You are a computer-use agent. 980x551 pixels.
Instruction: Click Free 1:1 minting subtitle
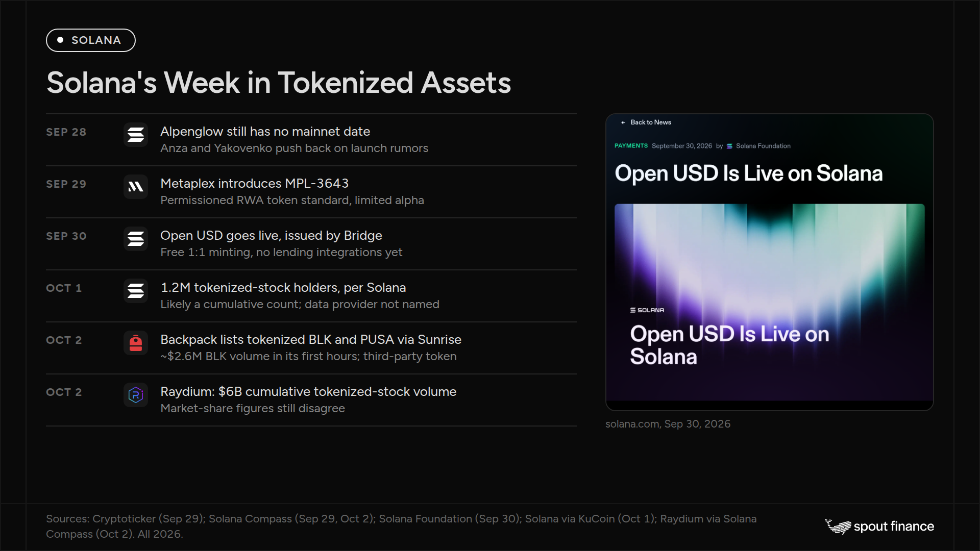pos(281,253)
